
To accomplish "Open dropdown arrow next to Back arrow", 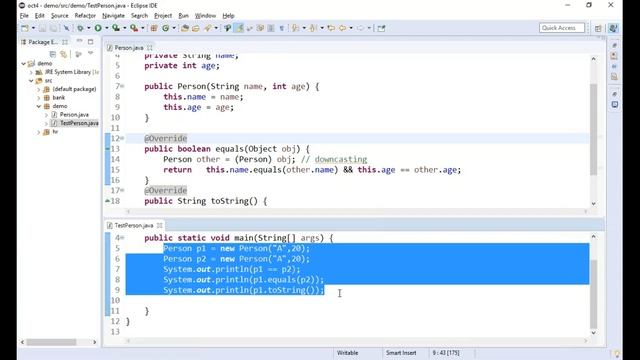I will pyautogui.click(x=351, y=28).
